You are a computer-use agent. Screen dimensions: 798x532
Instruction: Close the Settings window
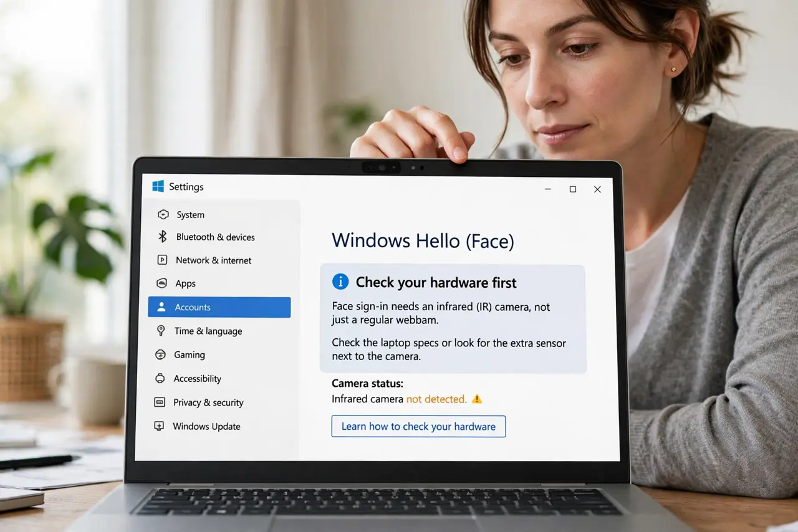597,189
